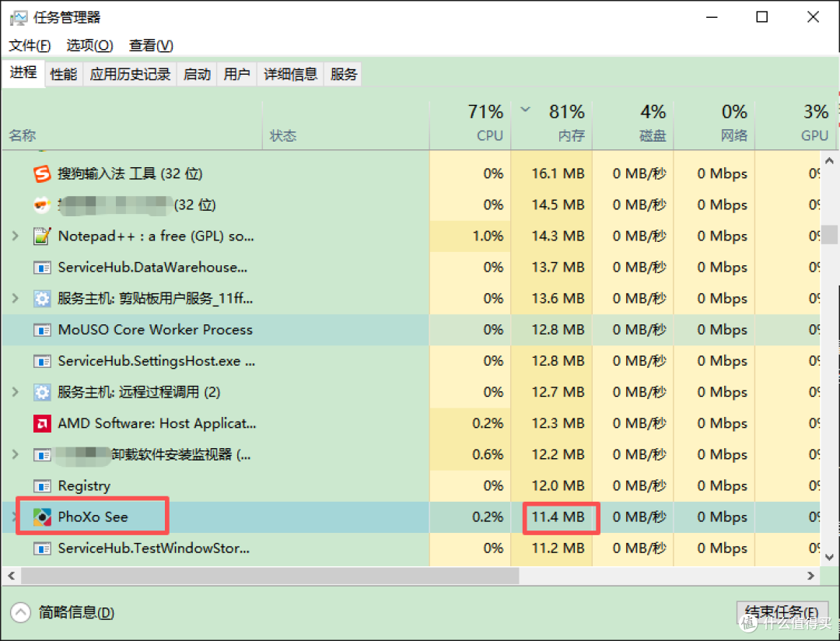Expand the clipboard user service host group
840x641 pixels.
15,299
